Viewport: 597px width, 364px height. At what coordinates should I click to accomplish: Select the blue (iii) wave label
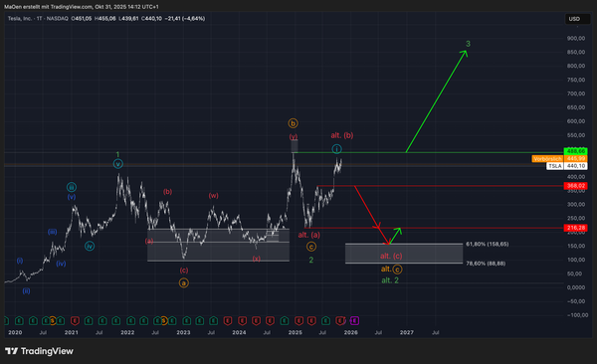[x=52, y=232]
